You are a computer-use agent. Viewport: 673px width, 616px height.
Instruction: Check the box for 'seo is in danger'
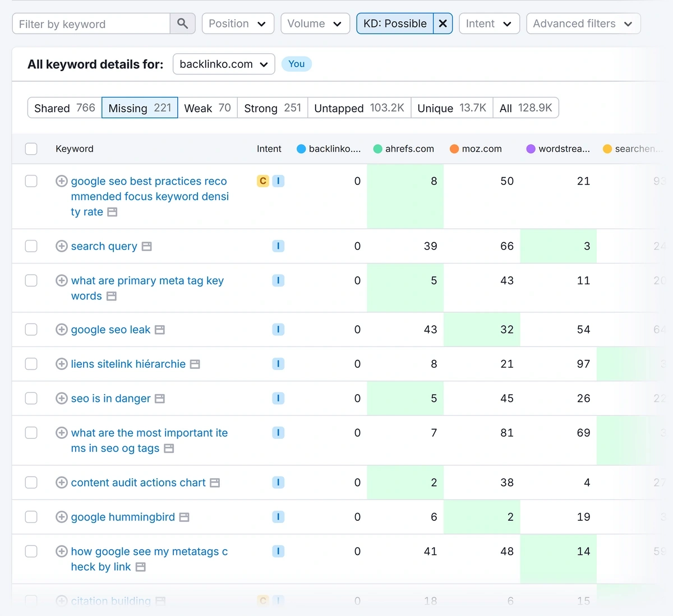pos(31,399)
